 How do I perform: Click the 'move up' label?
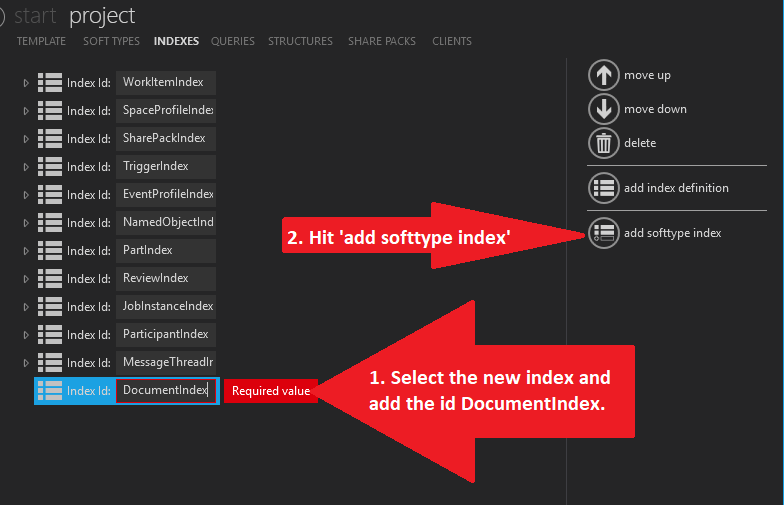click(x=647, y=75)
